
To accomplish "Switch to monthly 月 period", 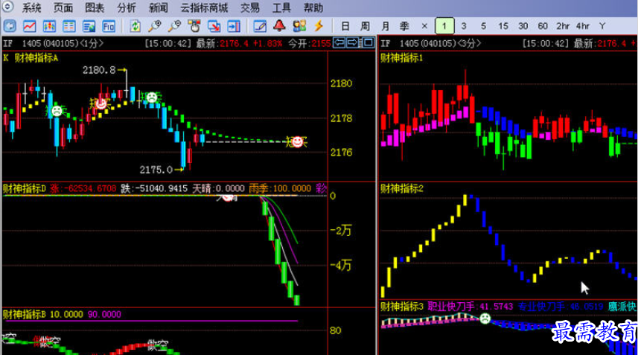I will 385,26.
